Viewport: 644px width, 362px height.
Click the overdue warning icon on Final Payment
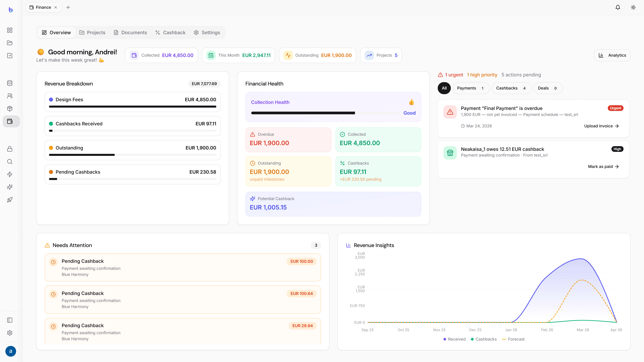pyautogui.click(x=450, y=112)
